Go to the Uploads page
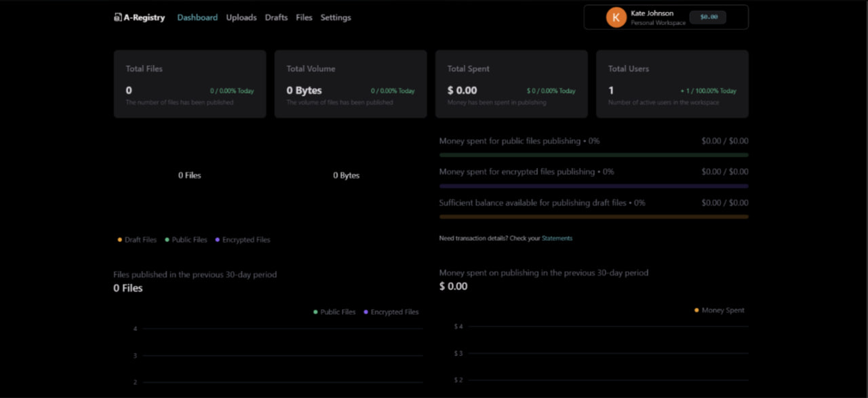 241,18
